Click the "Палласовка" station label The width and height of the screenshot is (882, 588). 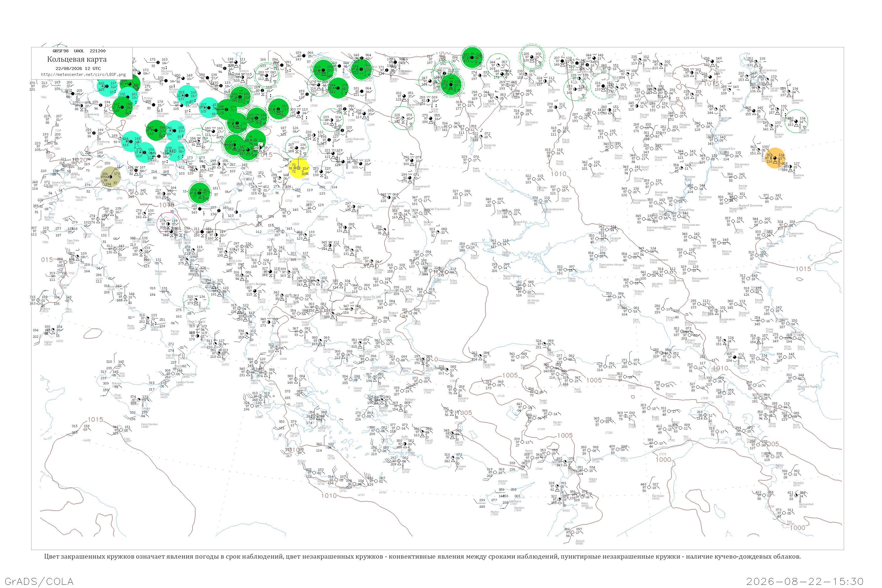tap(742, 164)
